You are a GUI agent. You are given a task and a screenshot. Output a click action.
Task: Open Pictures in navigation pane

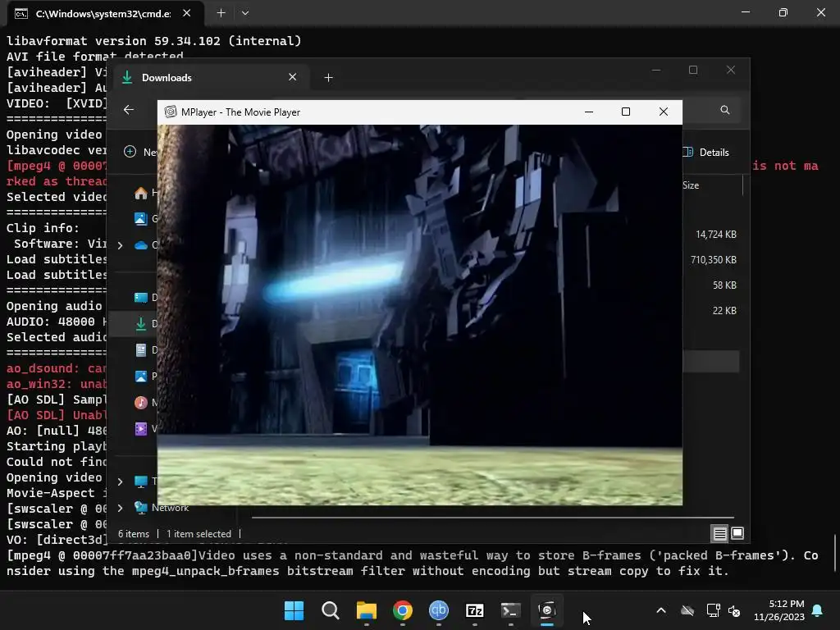point(141,376)
